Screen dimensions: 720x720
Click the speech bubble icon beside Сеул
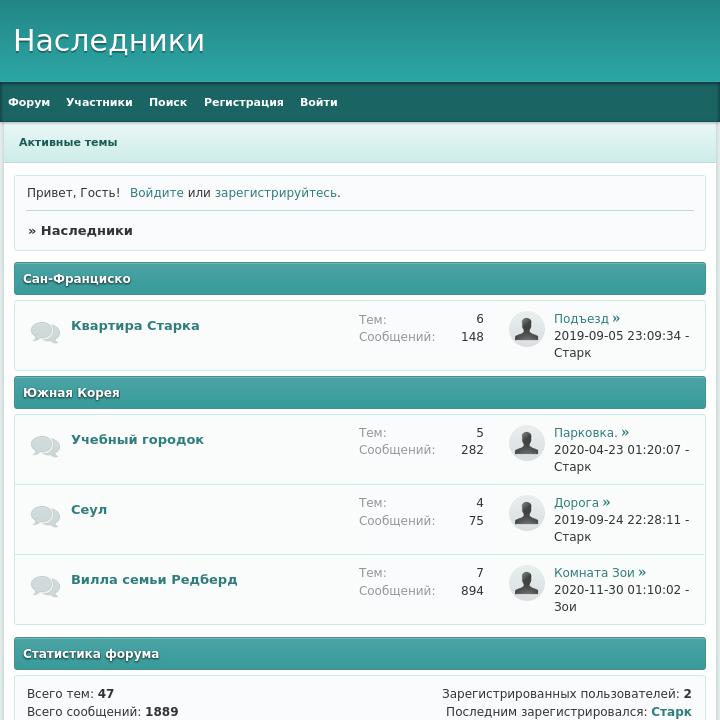pos(45,516)
